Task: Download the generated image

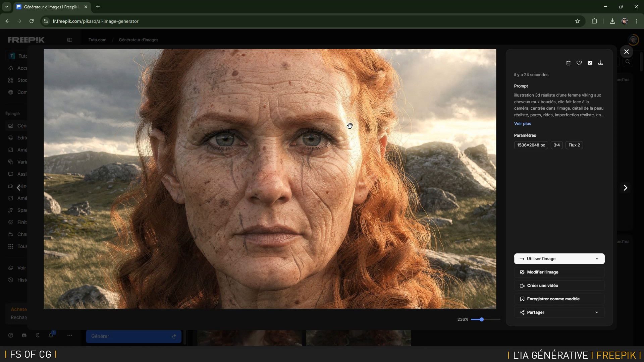Action: [601, 63]
